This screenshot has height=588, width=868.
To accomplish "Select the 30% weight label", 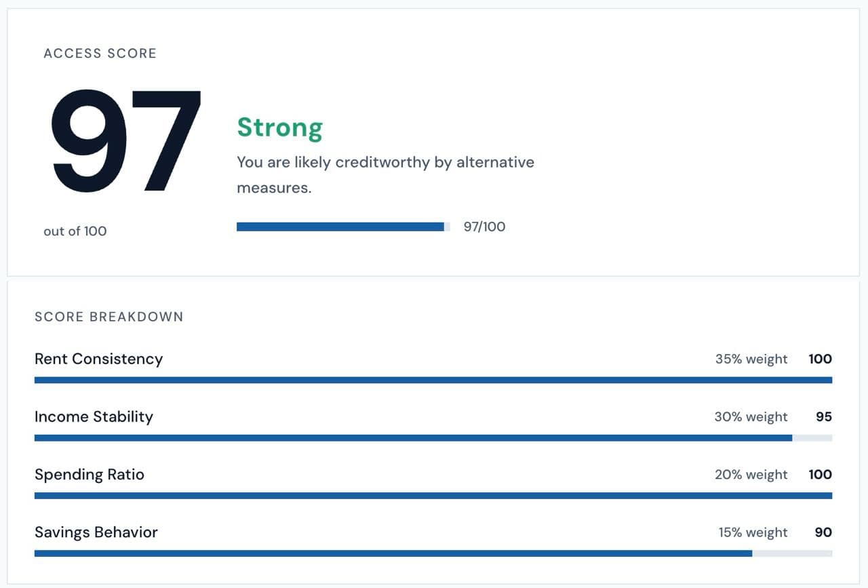I will point(751,416).
